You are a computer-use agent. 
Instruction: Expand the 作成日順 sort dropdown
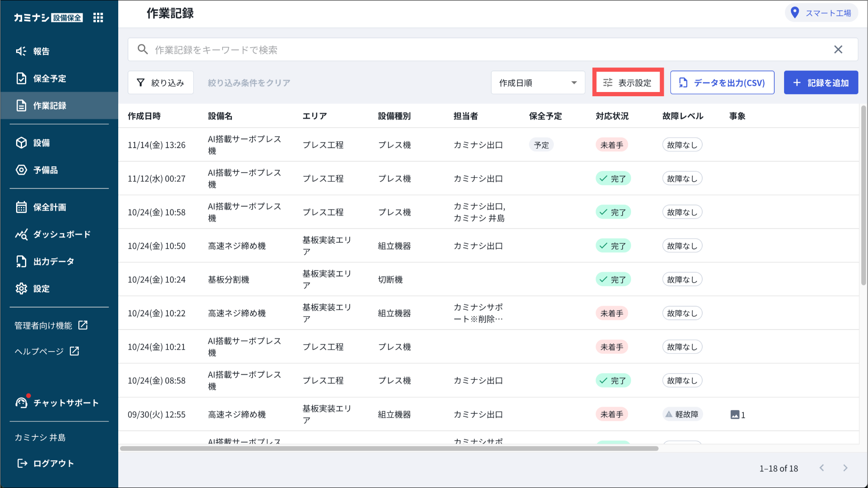tap(537, 83)
